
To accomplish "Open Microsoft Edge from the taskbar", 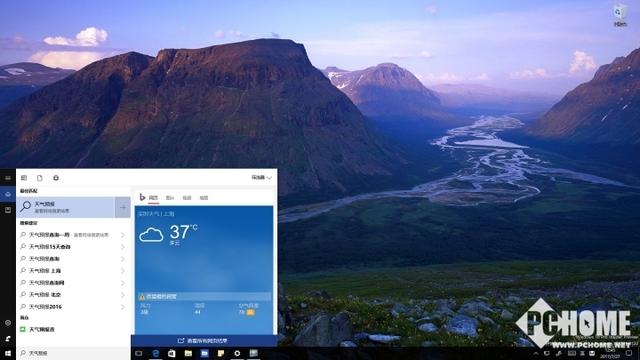I will 156,353.
